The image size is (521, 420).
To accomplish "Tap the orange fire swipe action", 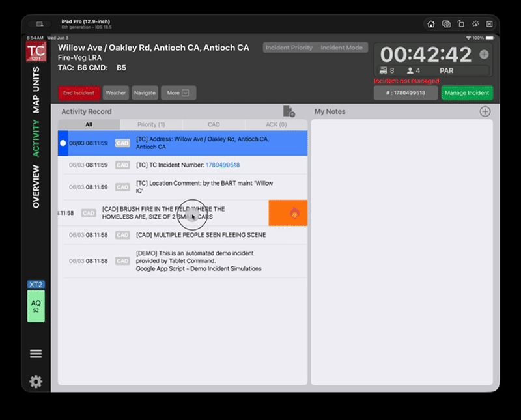I will 288,213.
